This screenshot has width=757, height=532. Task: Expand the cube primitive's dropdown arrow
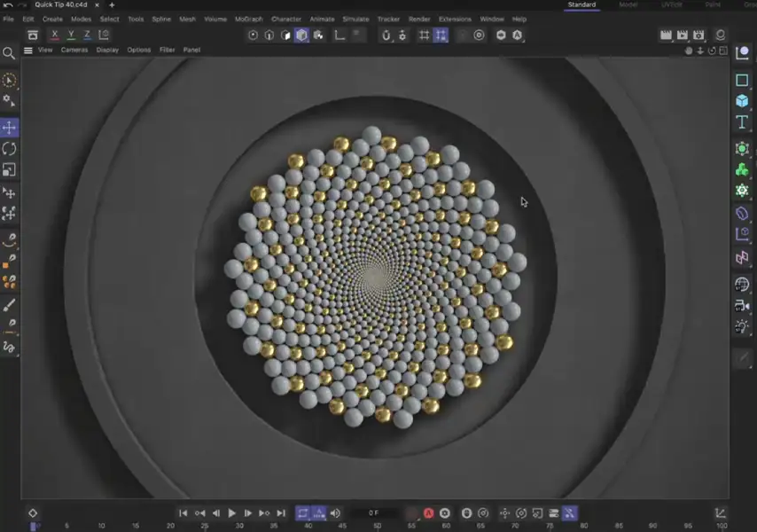pos(751,107)
